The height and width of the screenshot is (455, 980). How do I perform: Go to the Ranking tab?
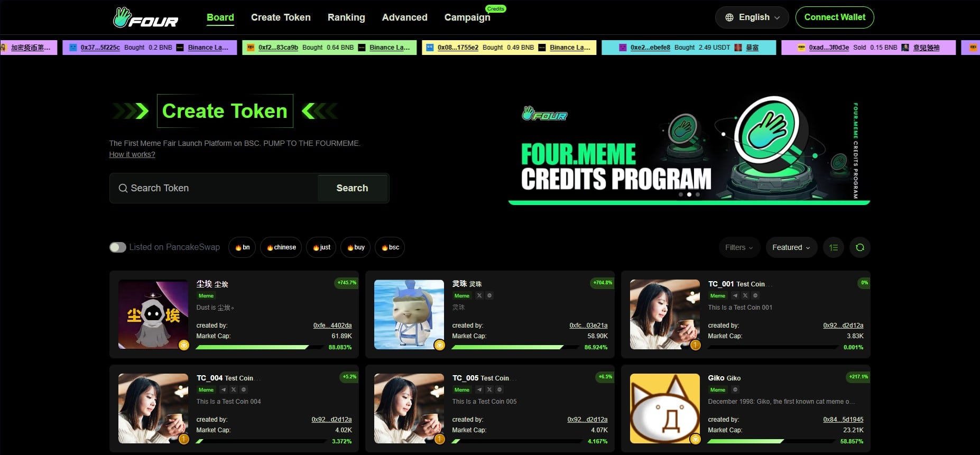click(x=346, y=17)
